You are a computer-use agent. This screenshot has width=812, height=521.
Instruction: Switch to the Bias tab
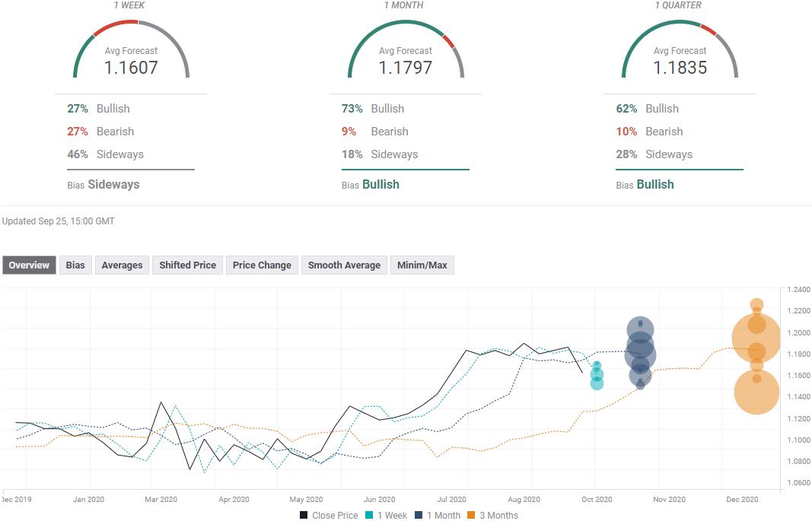(75, 265)
